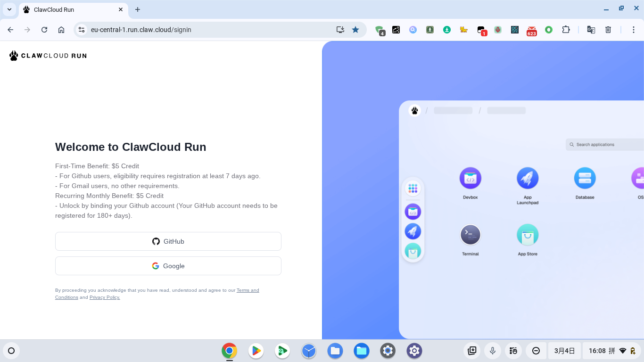Open the Chrome three-dot menu
644x362 pixels.
click(634, 30)
